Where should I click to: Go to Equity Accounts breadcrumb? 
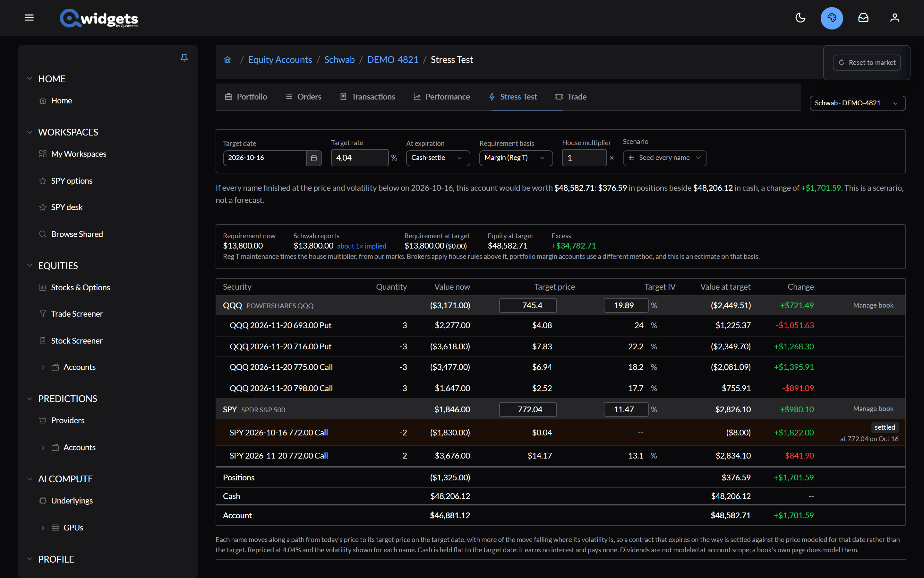(x=280, y=60)
